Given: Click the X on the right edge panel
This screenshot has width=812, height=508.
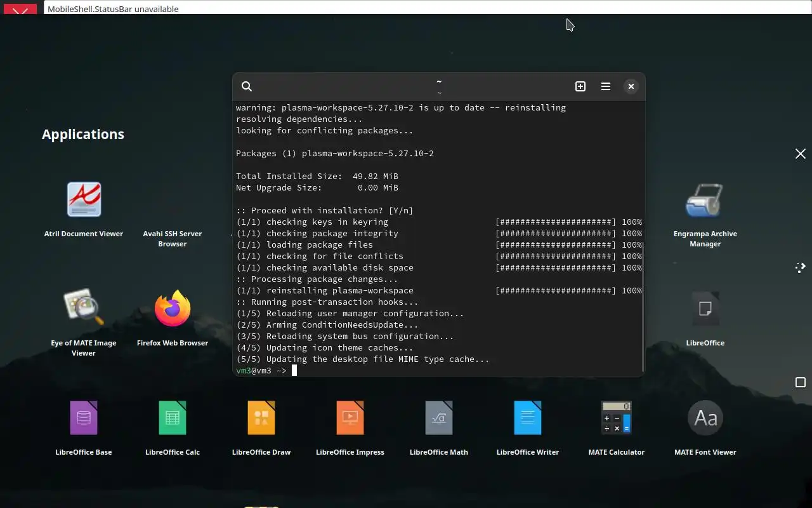Looking at the screenshot, I should coord(801,154).
